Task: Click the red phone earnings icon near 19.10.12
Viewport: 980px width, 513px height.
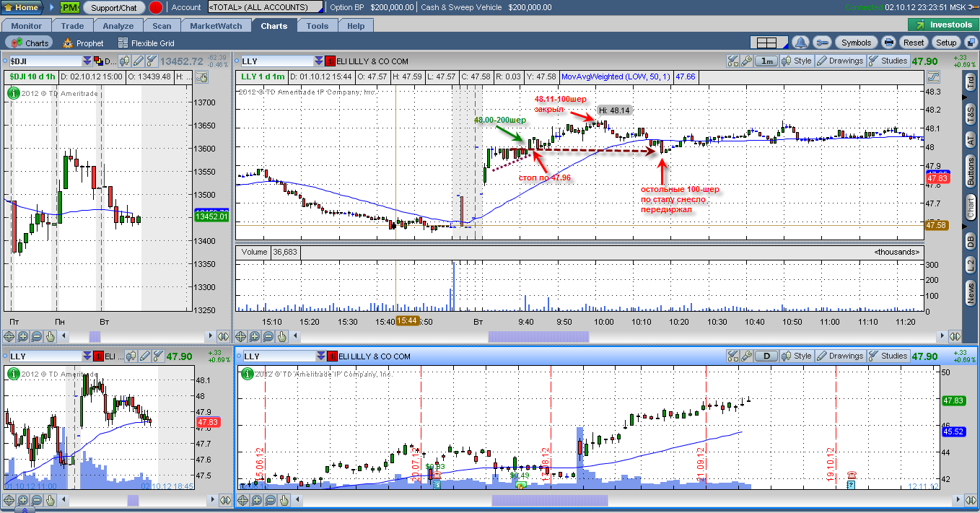Action: coord(852,475)
